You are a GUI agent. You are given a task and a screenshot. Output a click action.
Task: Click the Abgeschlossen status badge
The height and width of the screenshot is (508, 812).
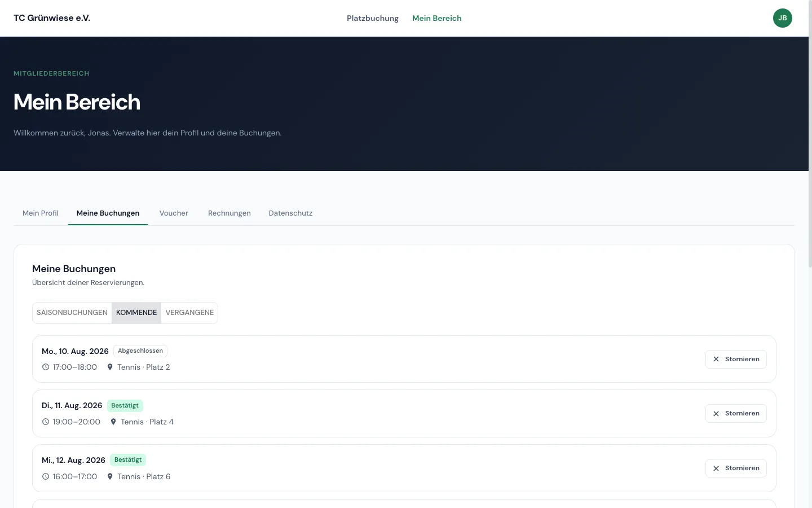pos(140,351)
